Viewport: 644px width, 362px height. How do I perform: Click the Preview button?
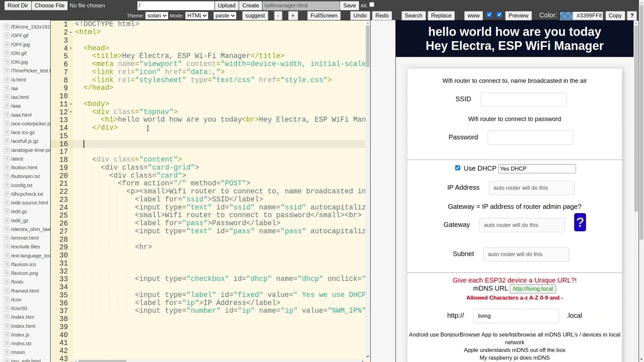tap(518, 16)
